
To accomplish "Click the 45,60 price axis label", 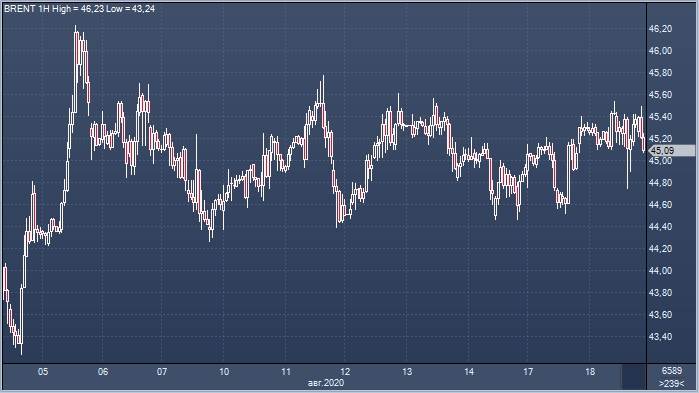I will pyautogui.click(x=660, y=94).
